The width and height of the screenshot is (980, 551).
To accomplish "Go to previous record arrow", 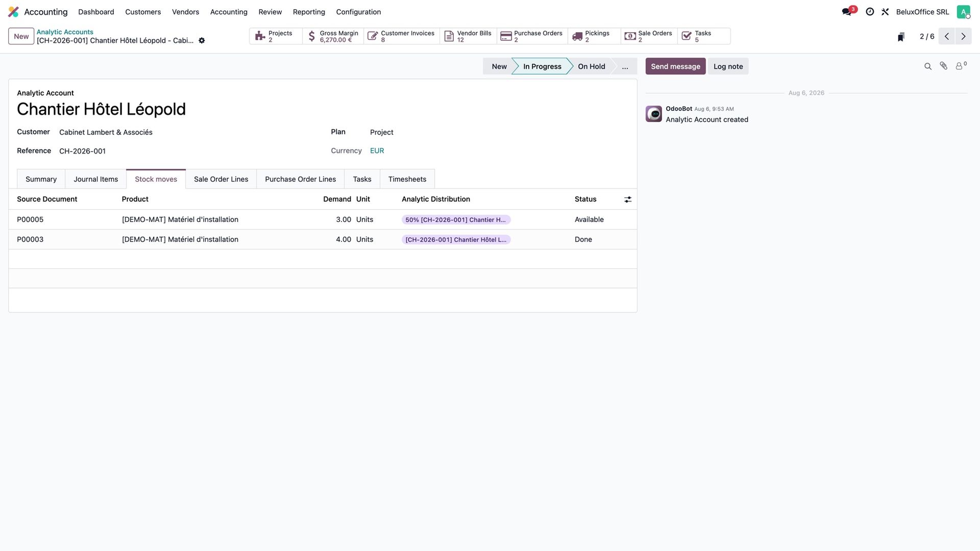I will (947, 36).
